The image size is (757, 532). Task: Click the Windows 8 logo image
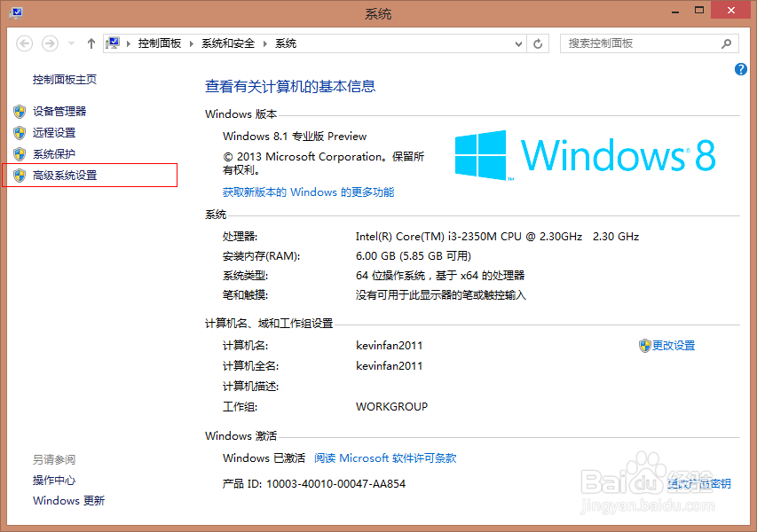pos(585,155)
